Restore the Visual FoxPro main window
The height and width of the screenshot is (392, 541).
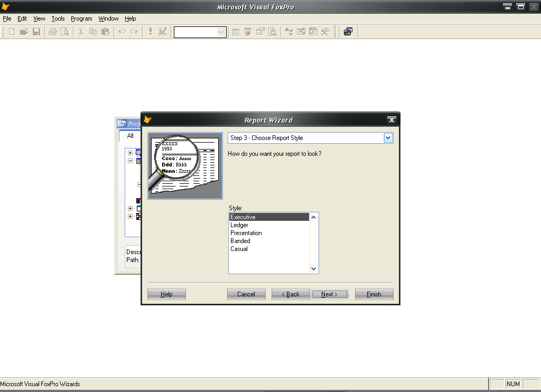520,6
